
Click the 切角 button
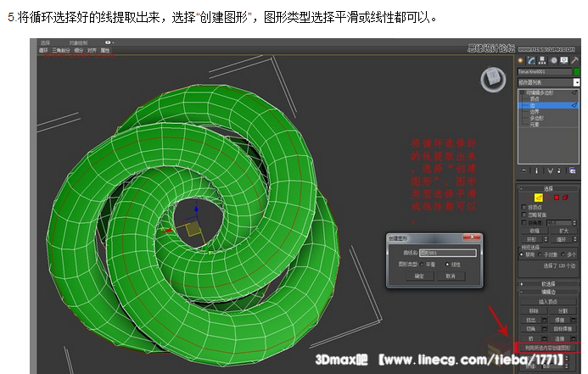(531, 329)
